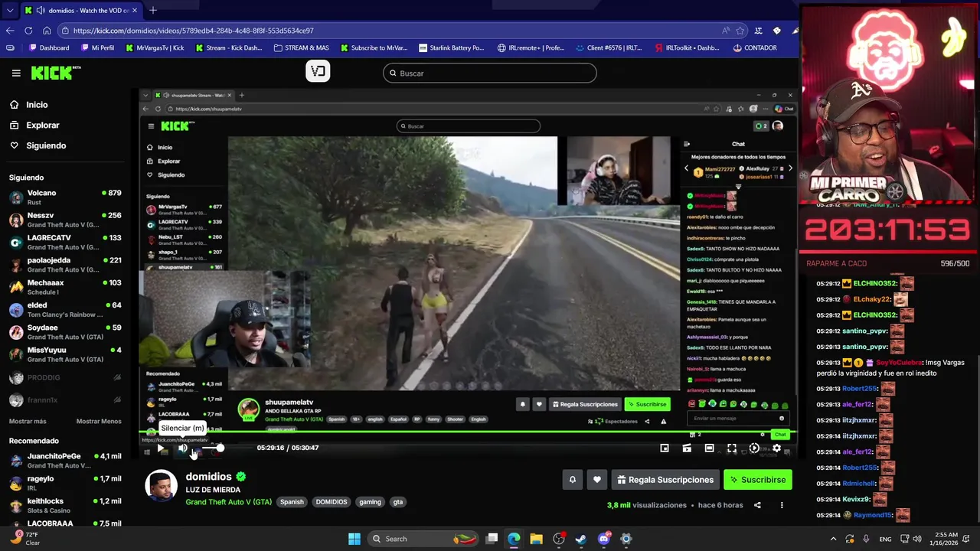Click the gaming tag
980x551 pixels.
pyautogui.click(x=370, y=502)
